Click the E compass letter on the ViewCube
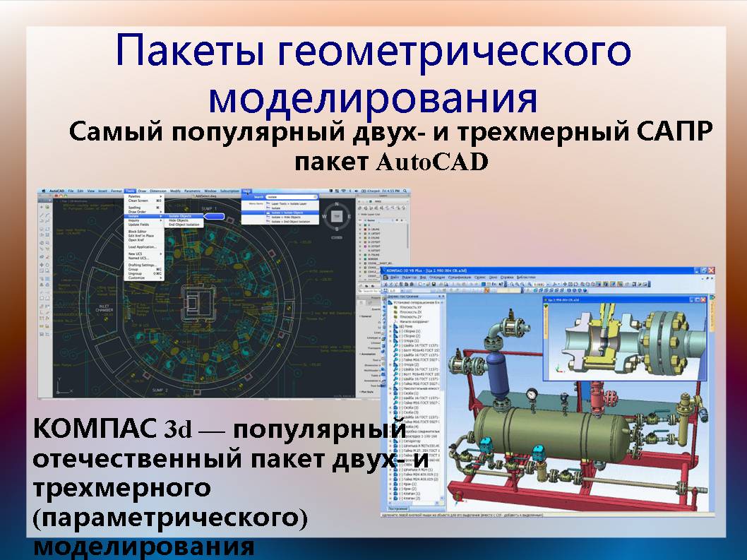 click(x=349, y=216)
